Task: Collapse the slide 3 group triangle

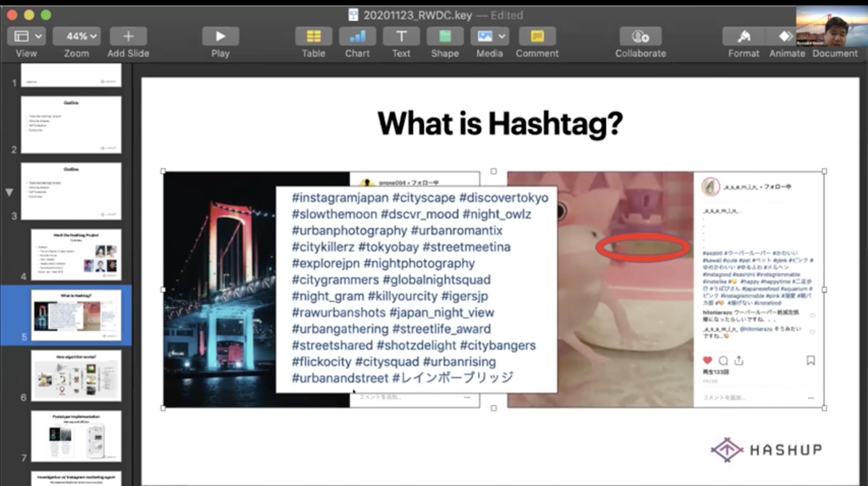Action: [x=9, y=192]
